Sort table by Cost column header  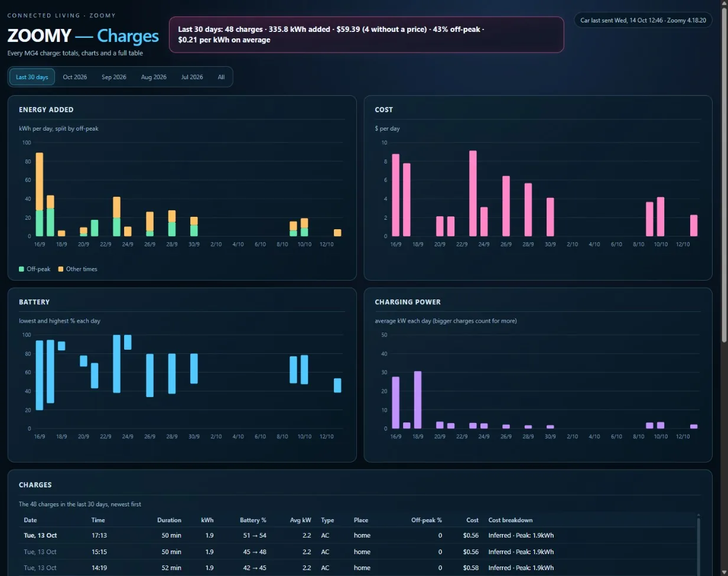pos(472,520)
